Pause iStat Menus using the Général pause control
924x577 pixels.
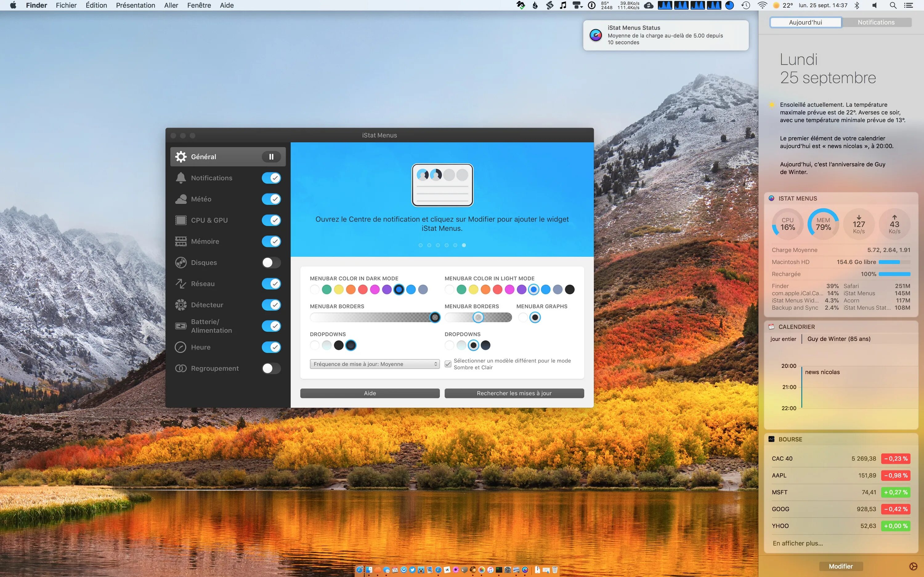(271, 156)
